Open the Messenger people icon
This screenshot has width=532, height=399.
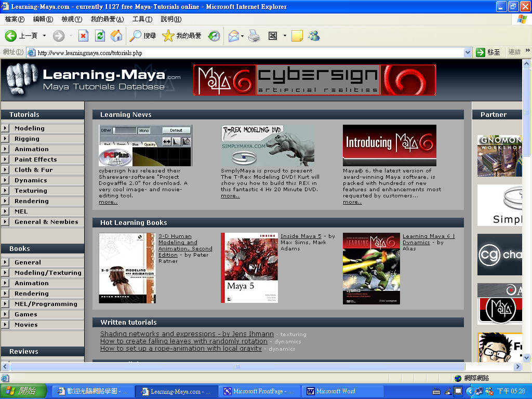[314, 36]
